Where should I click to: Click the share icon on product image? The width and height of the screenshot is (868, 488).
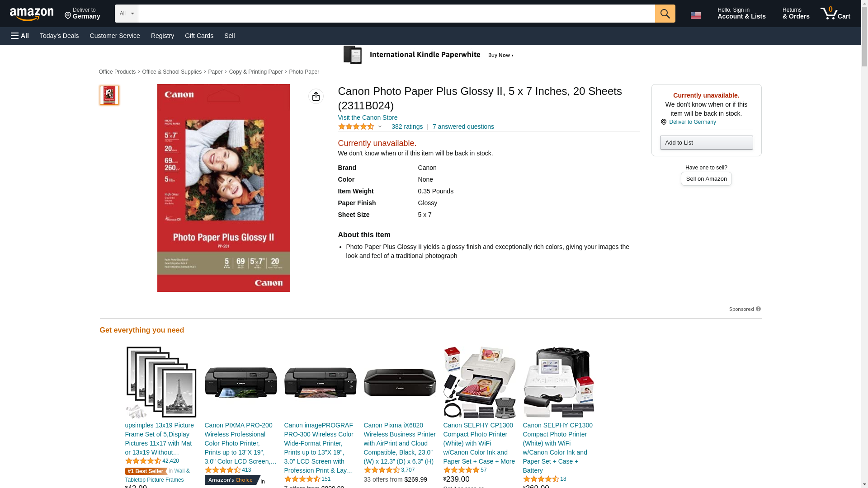coord(316,96)
